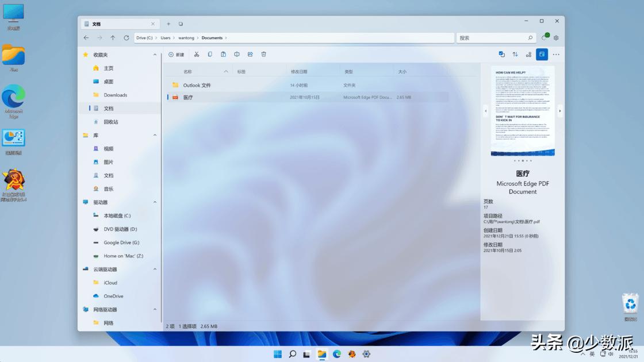Open the layout/view options icon
The width and height of the screenshot is (644, 362).
pos(528,54)
